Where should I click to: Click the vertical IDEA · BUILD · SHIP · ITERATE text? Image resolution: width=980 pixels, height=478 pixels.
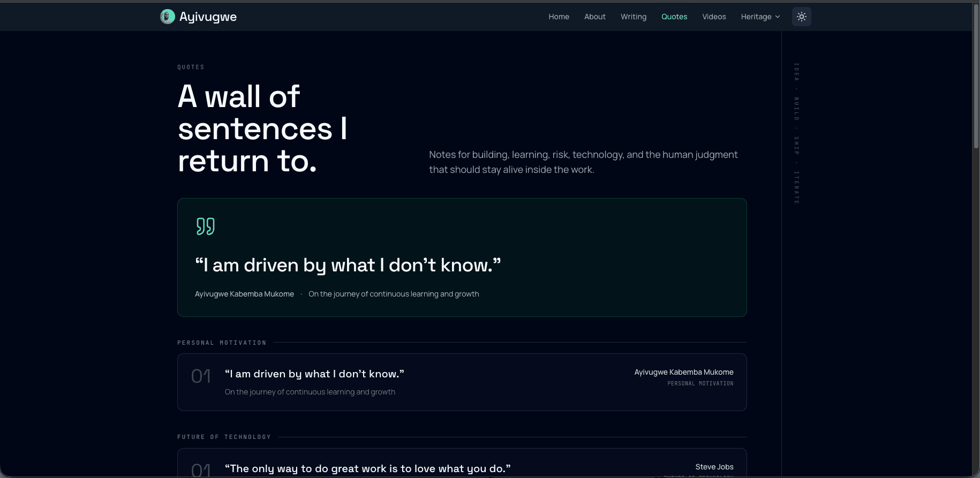pyautogui.click(x=797, y=133)
